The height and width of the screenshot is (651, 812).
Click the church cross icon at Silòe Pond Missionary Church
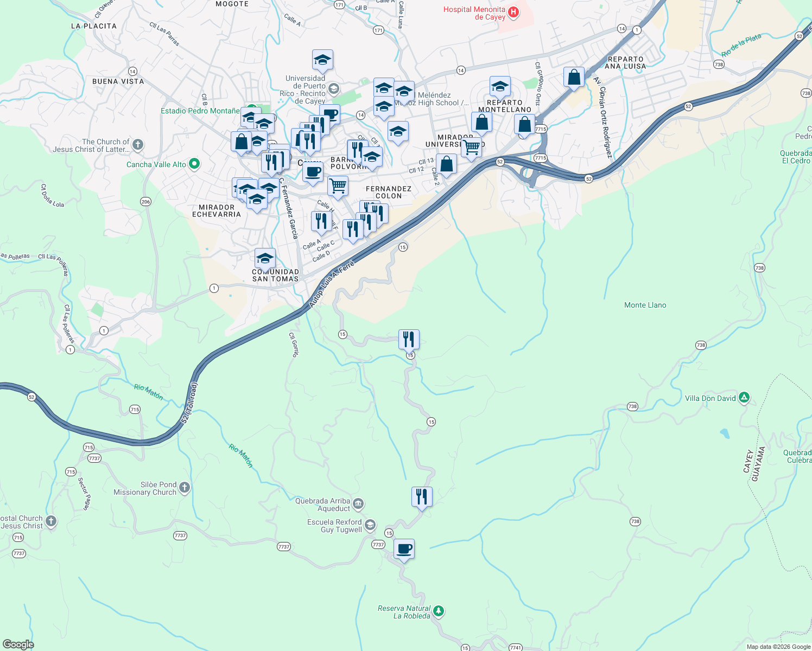(183, 487)
